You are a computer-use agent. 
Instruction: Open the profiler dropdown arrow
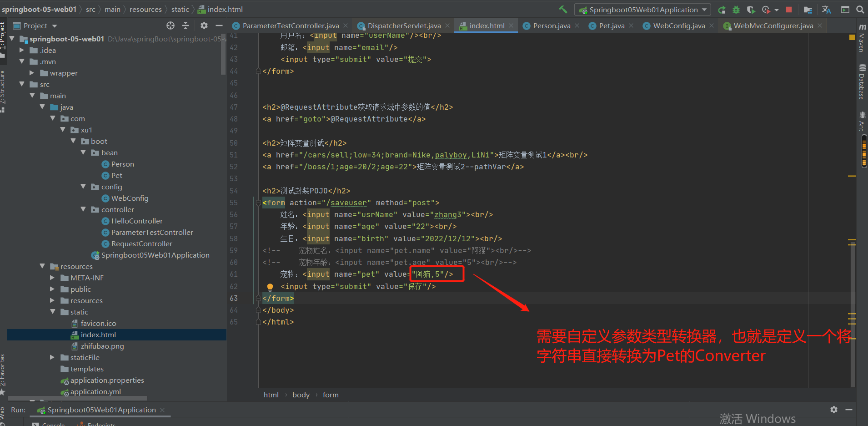point(776,10)
